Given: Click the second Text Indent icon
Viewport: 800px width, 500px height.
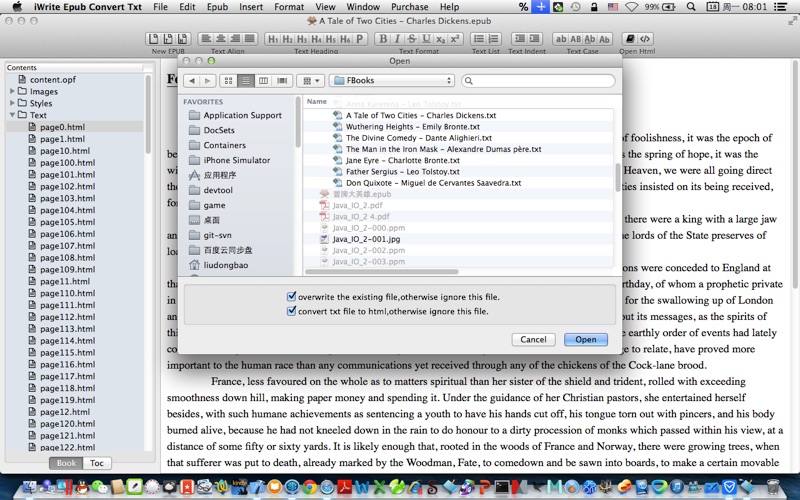Looking at the screenshot, I should (x=534, y=39).
